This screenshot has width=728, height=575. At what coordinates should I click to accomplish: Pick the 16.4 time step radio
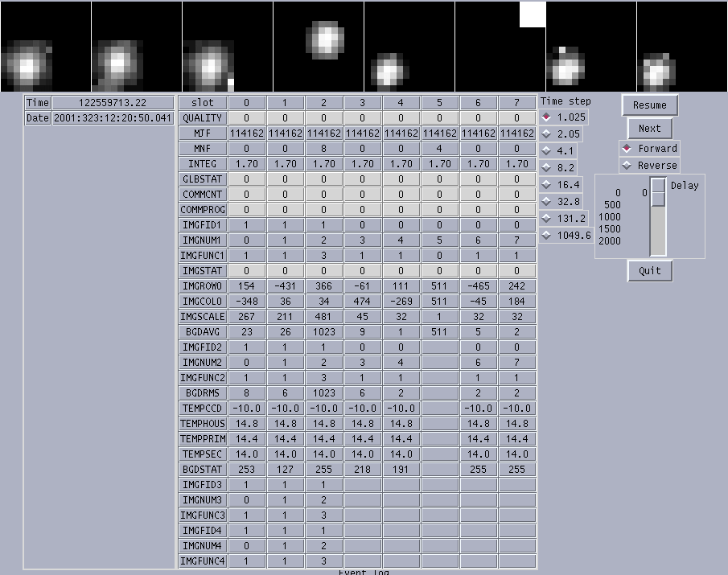[x=561, y=185]
